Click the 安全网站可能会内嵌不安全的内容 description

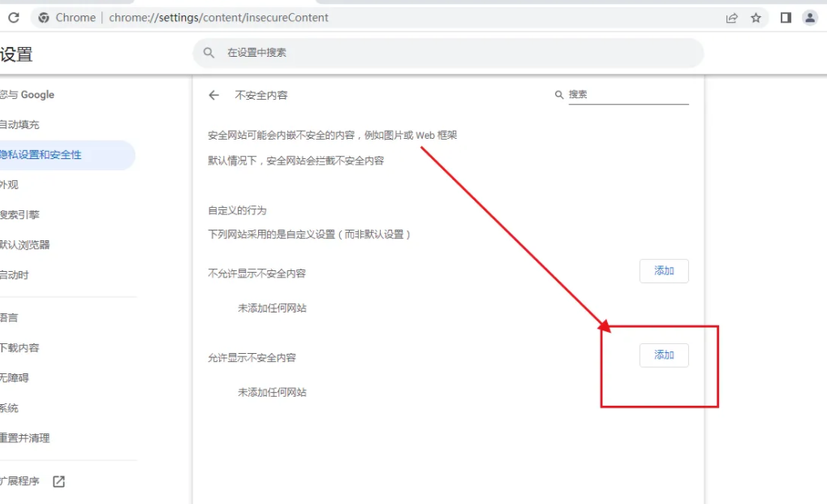click(x=332, y=136)
